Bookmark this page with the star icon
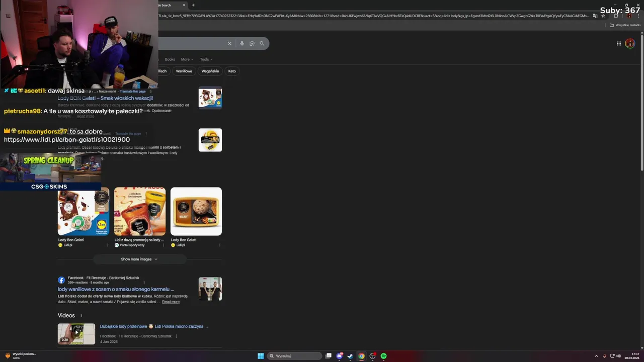Image resolution: width=644 pixels, height=362 pixels. (603, 16)
